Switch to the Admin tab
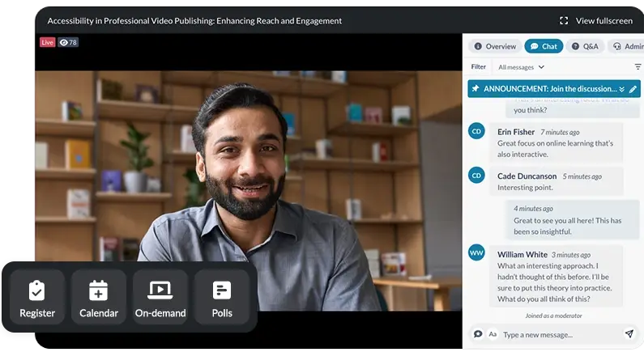The height and width of the screenshot is (352, 644). click(x=627, y=46)
